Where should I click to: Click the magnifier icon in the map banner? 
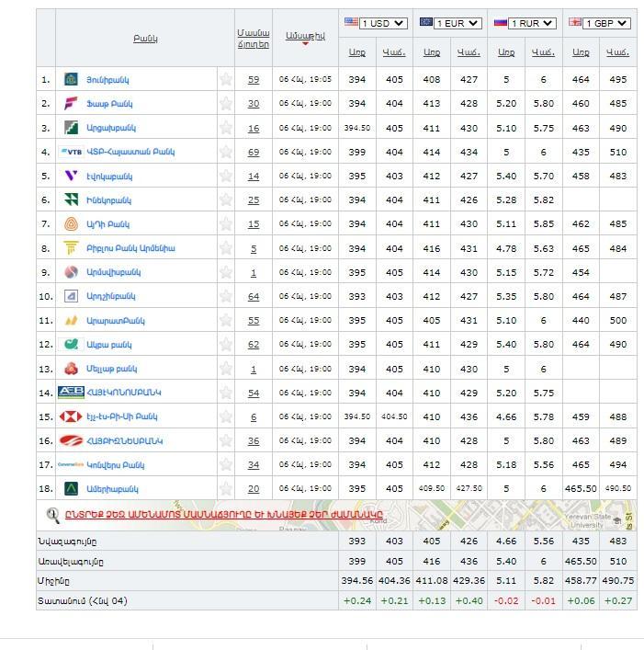[53, 514]
